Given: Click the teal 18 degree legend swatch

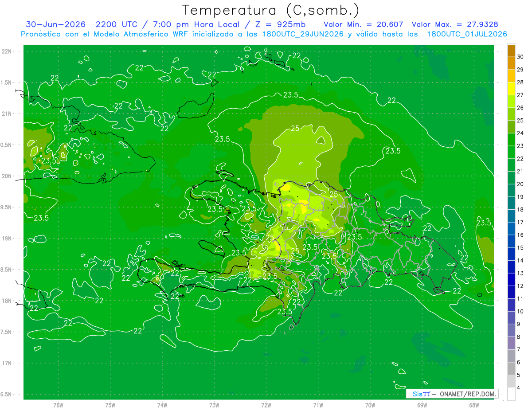Looking at the screenshot, I should [511, 203].
